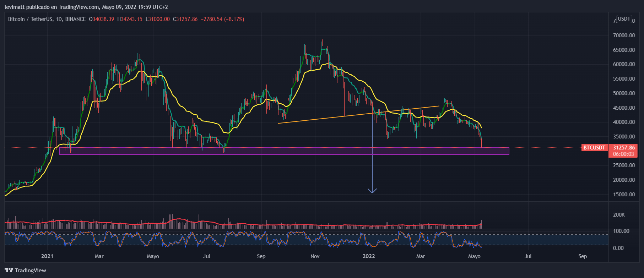The width and height of the screenshot is (644, 278).
Task: Click the 1D interval label
Action: [59, 19]
